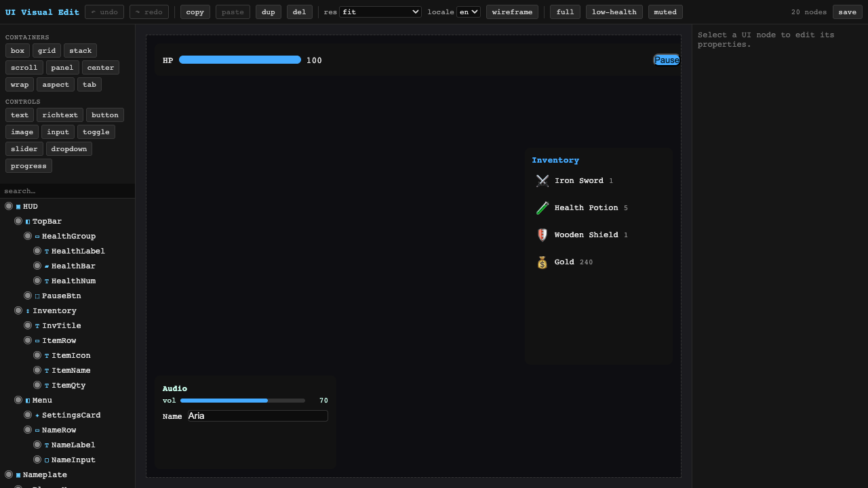
Task: Click the Menu panel type icon
Action: tap(28, 401)
